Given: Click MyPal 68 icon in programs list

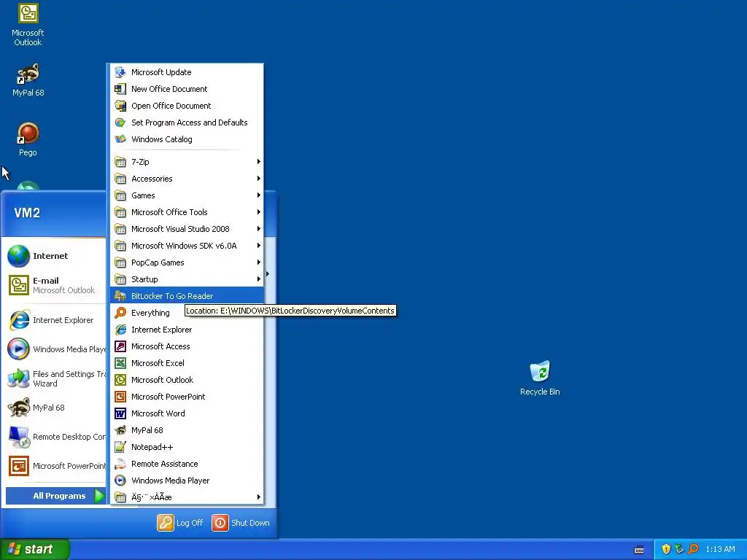Looking at the screenshot, I should click(x=120, y=430).
